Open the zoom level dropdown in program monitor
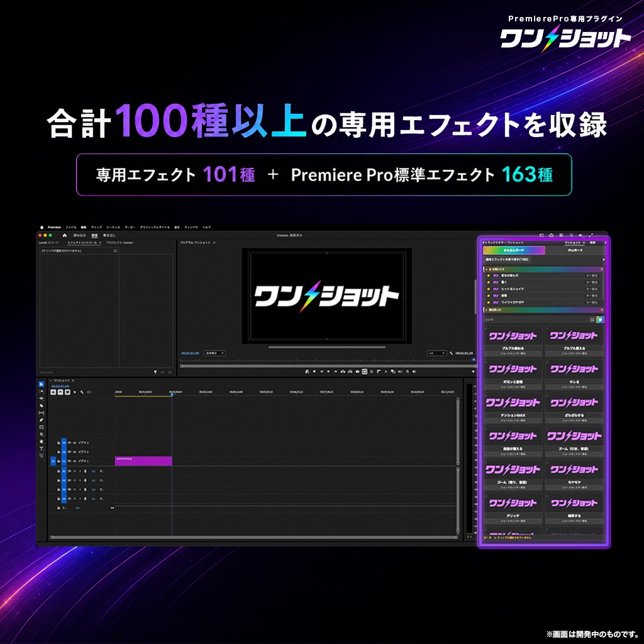Screen dimensions: 644x644 [x=214, y=353]
